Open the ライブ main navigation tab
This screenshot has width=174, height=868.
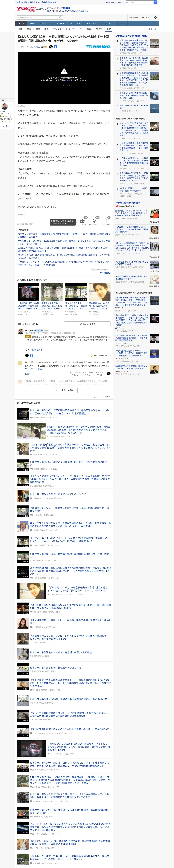pos(43,24)
